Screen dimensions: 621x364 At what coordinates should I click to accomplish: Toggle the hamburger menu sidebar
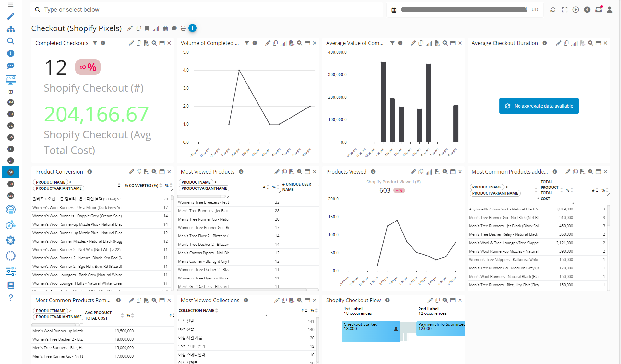click(11, 5)
